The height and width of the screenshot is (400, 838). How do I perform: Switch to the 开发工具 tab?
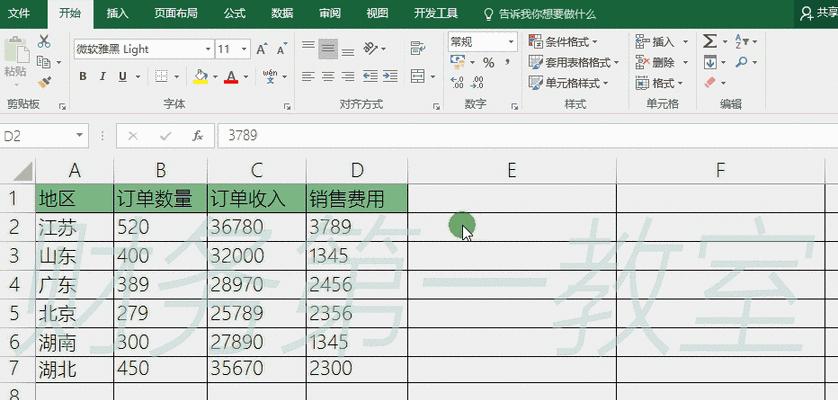click(436, 13)
